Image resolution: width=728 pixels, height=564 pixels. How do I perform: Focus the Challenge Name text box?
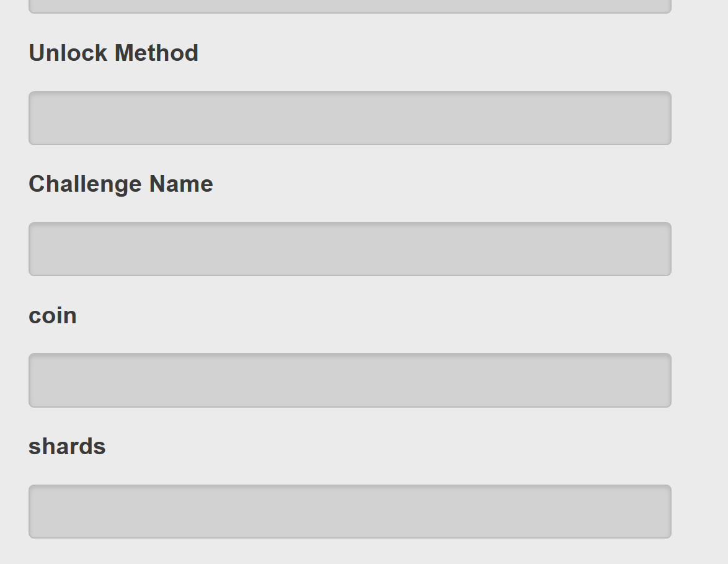pyautogui.click(x=350, y=249)
